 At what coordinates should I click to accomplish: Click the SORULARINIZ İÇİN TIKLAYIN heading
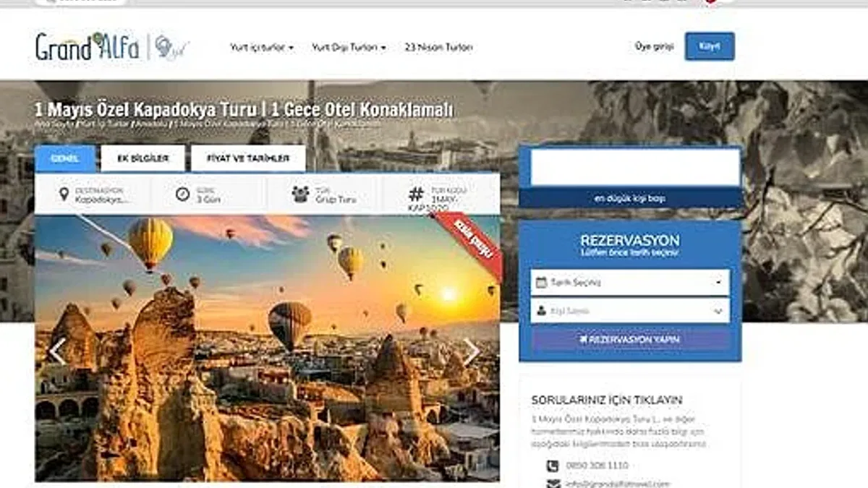pos(607,400)
